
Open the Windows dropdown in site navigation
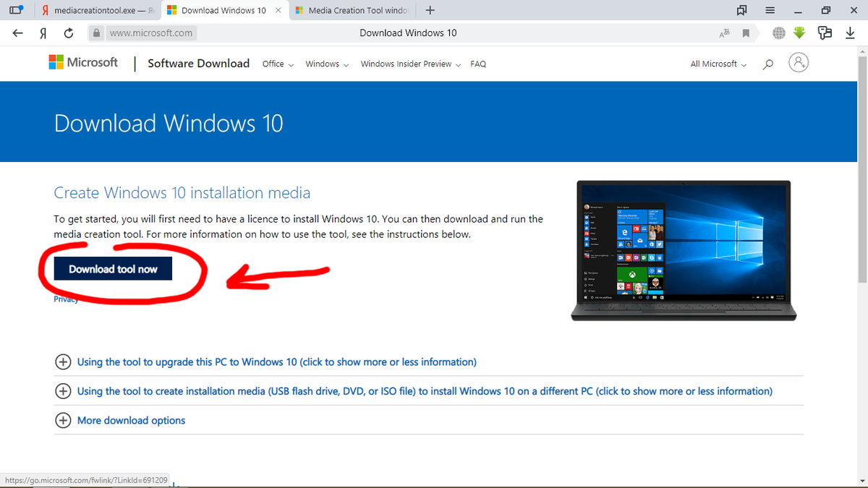(327, 64)
